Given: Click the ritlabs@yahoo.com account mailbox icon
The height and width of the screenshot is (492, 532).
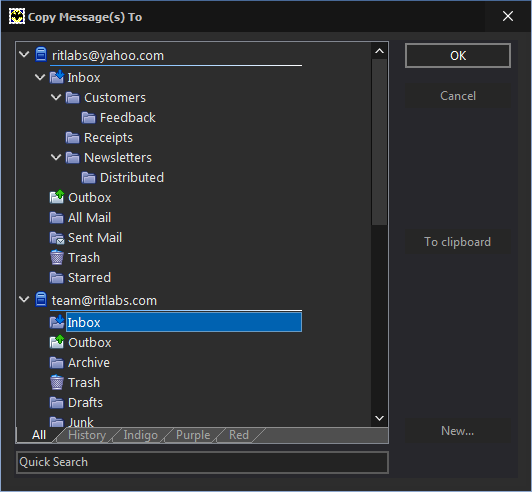Looking at the screenshot, I should pyautogui.click(x=41, y=54).
